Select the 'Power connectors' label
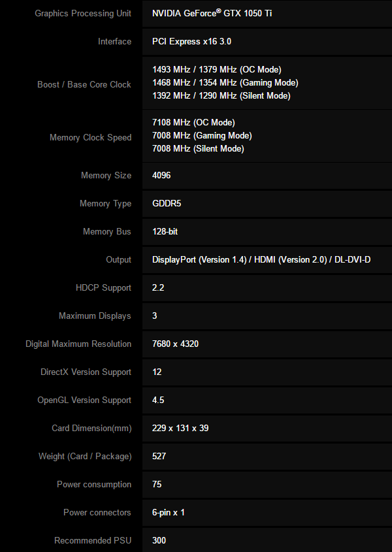The width and height of the screenshot is (392, 552). coord(97,513)
